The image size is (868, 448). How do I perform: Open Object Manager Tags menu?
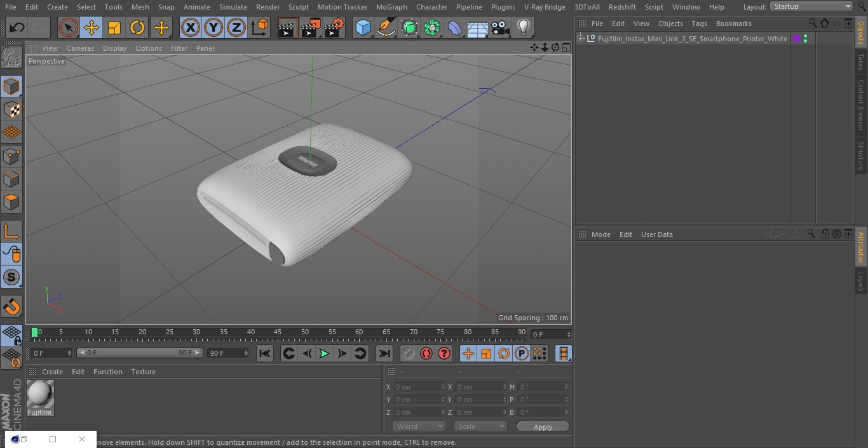tap(699, 24)
